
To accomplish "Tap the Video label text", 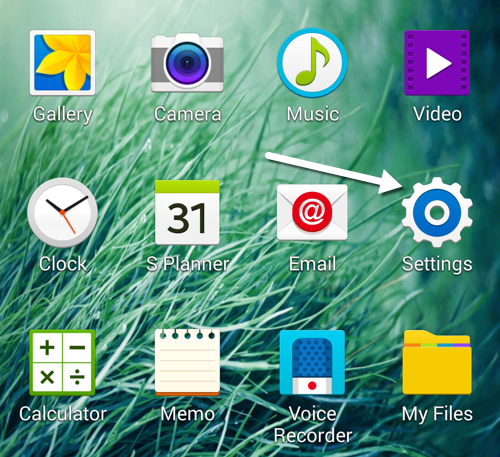I will click(x=437, y=114).
